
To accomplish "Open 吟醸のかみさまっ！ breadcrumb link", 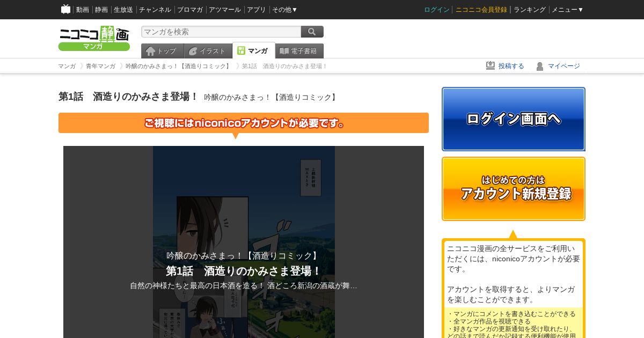I will tap(179, 66).
